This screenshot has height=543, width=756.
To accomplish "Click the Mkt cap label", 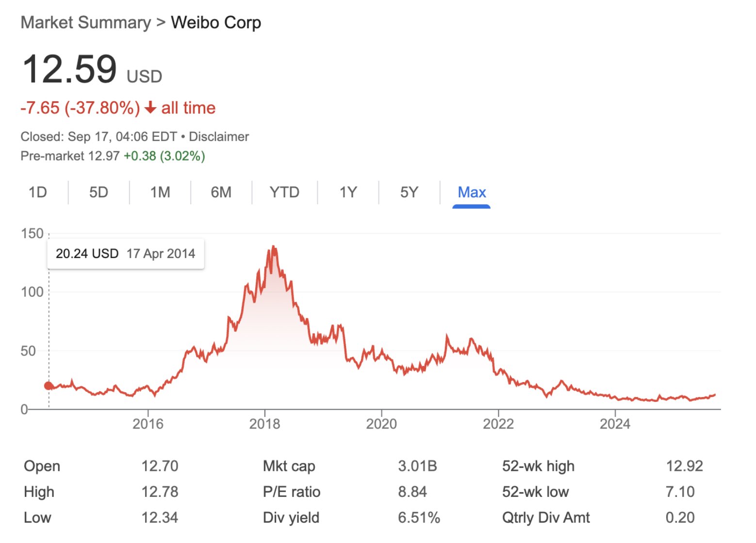I will (289, 466).
